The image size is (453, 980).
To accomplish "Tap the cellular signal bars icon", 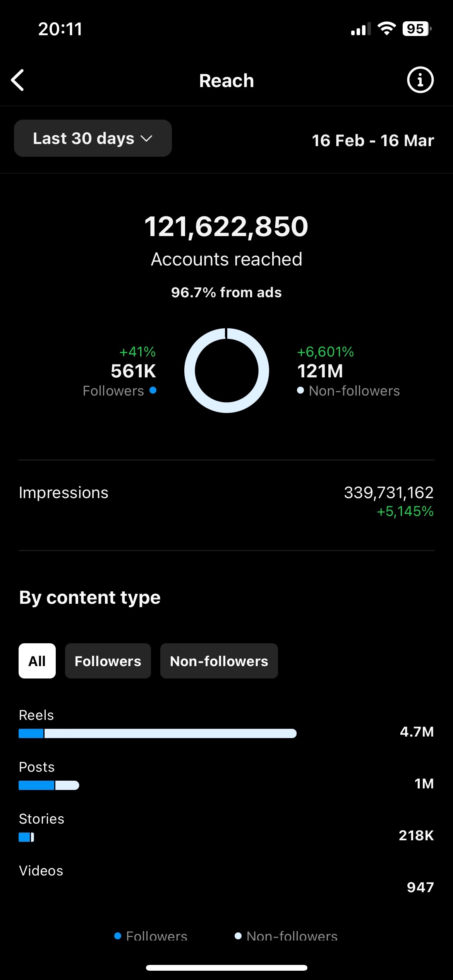I will 360,28.
